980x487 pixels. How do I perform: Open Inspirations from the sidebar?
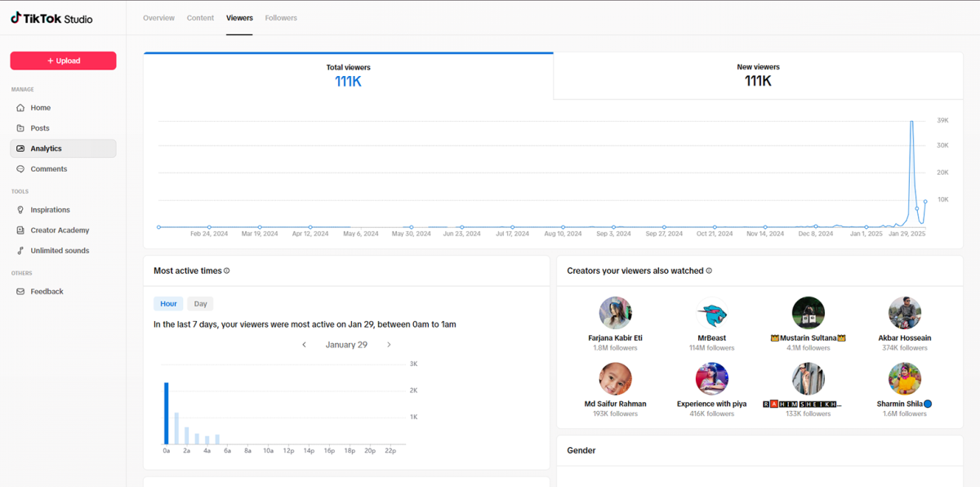(63, 210)
